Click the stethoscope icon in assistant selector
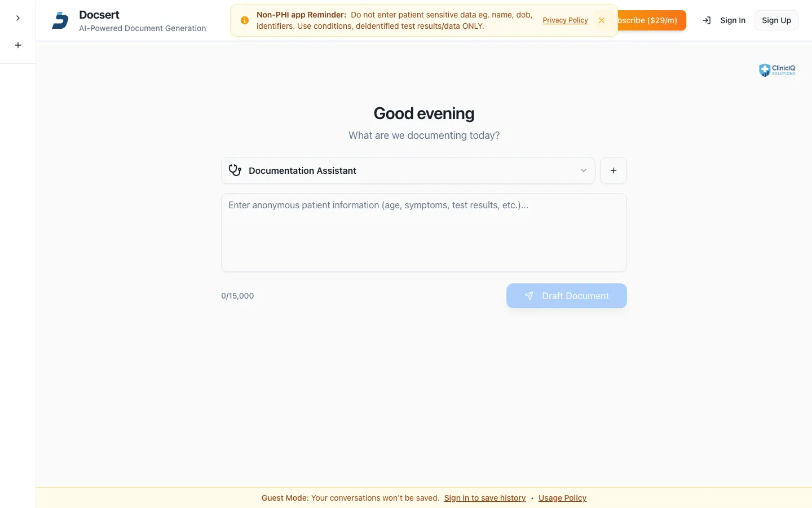Screen dimensions: 812x508 (235, 170)
